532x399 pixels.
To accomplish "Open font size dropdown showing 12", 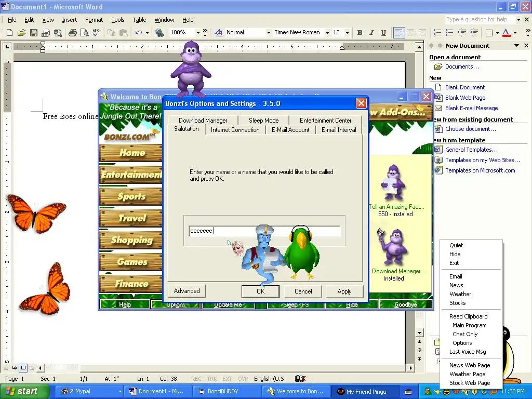I will click(x=347, y=33).
